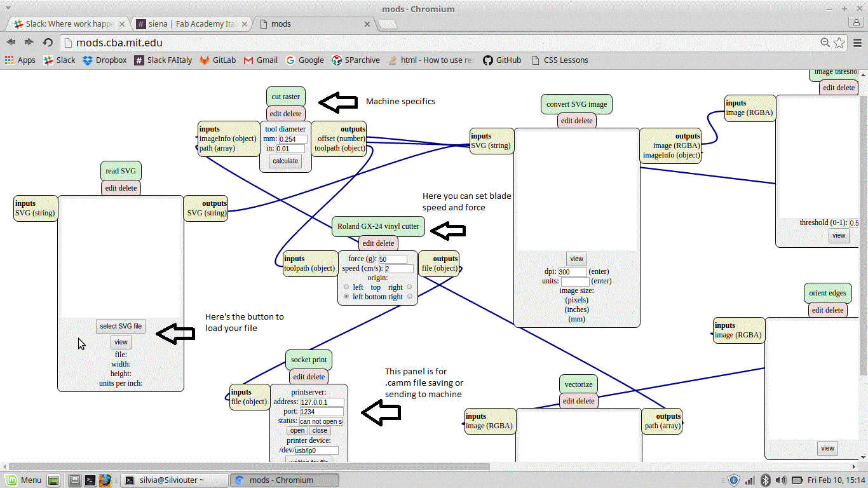Image resolution: width=868 pixels, height=488 pixels.
Task: Click the tool diameter in field
Action: pos(290,149)
